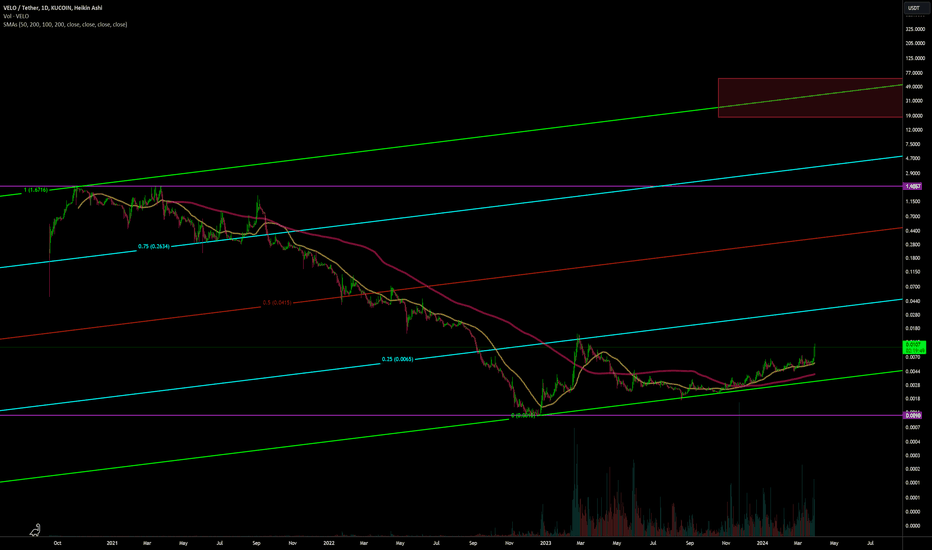This screenshot has height=550, width=932.
Task: Click the 2022 label on time axis
Action: point(329,543)
